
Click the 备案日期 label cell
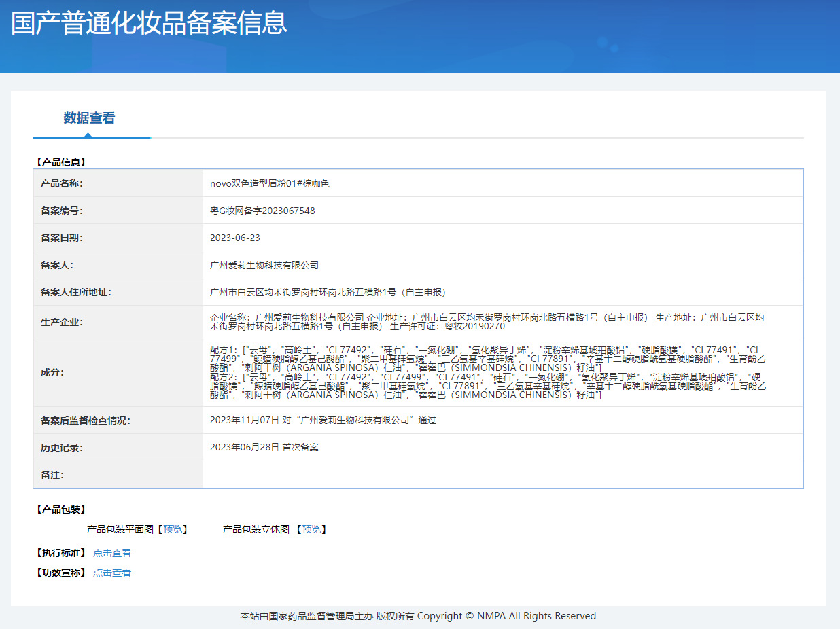(x=118, y=238)
